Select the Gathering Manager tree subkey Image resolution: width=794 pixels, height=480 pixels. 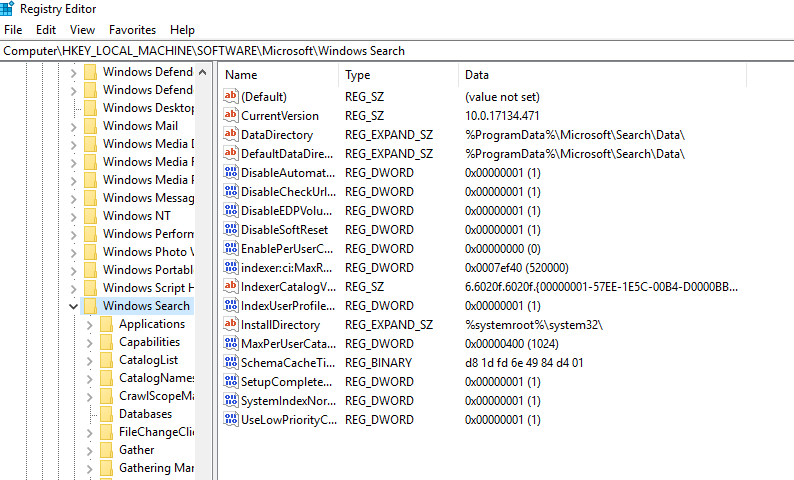156,468
